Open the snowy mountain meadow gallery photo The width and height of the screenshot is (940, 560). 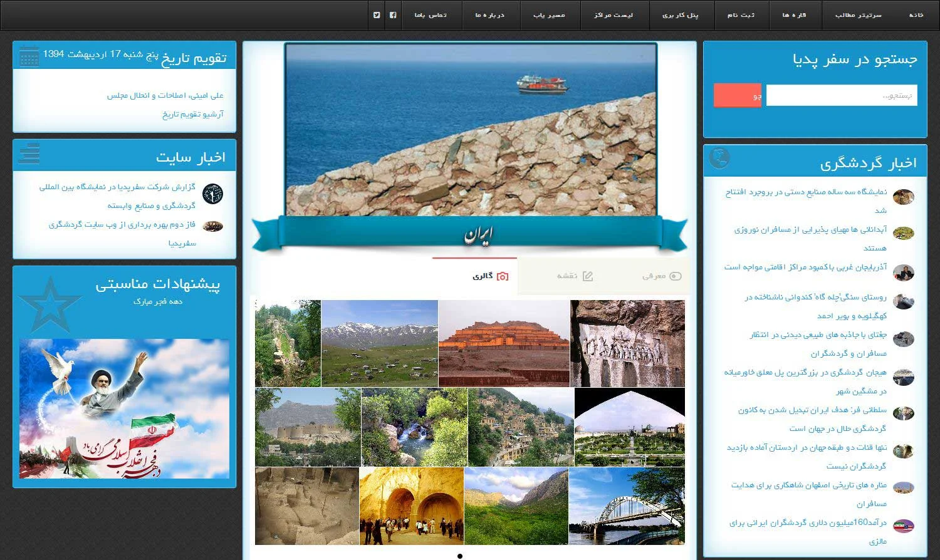[380, 343]
